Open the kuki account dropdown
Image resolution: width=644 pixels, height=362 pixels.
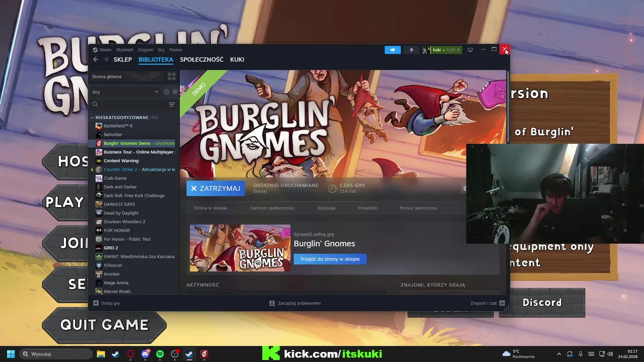442,50
